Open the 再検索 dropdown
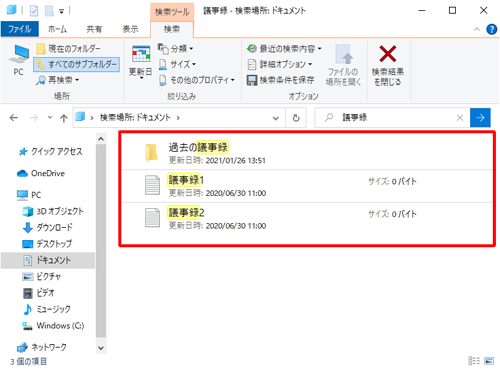The height and width of the screenshot is (370, 500). pyautogui.click(x=58, y=80)
